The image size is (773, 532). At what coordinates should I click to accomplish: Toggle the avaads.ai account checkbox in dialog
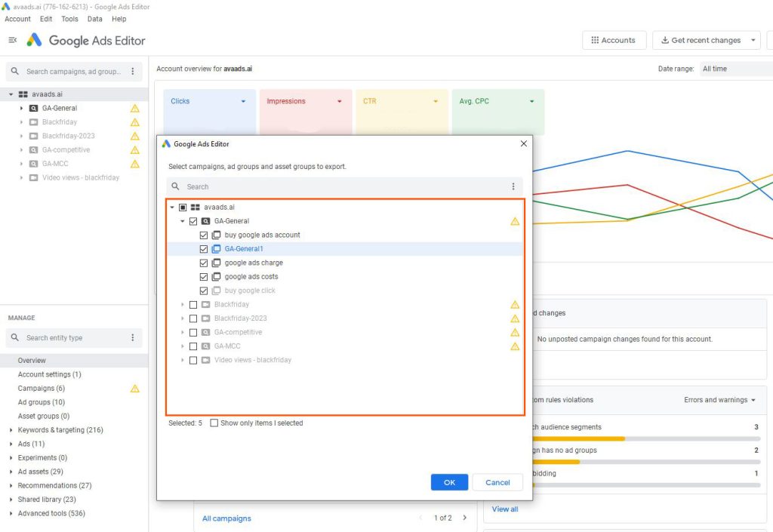[x=183, y=208]
